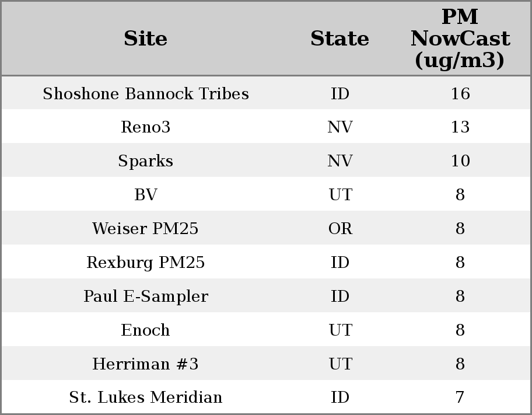
Task: Select the Reno3 site cell
Action: (145, 127)
